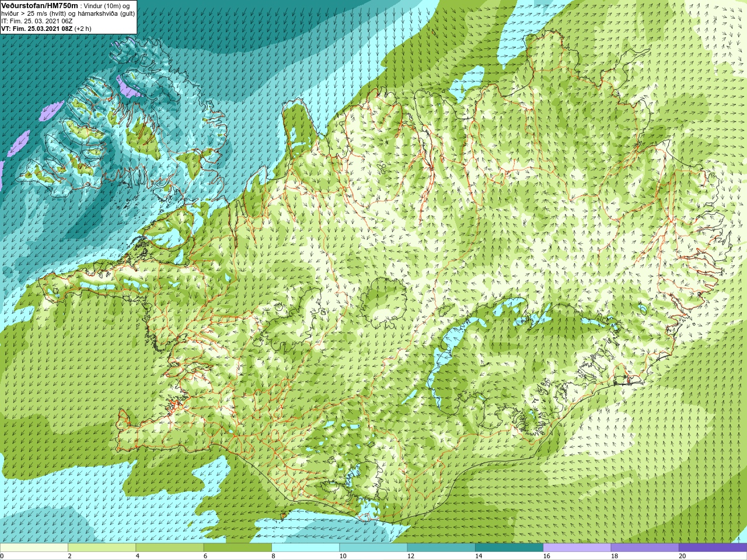This screenshot has width=747, height=560.
Task: Click the legend tick label '20'
Action: (x=682, y=556)
